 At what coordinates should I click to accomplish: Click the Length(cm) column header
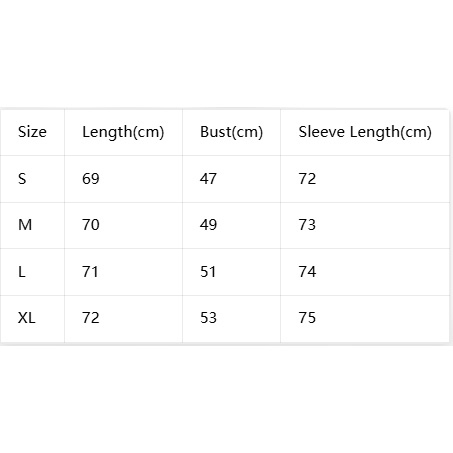point(123,132)
